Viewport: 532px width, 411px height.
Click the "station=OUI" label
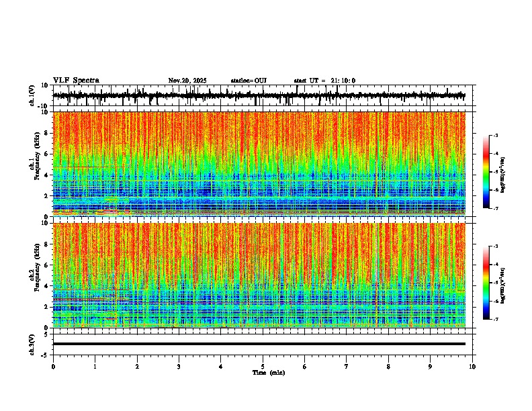pyautogui.click(x=249, y=81)
